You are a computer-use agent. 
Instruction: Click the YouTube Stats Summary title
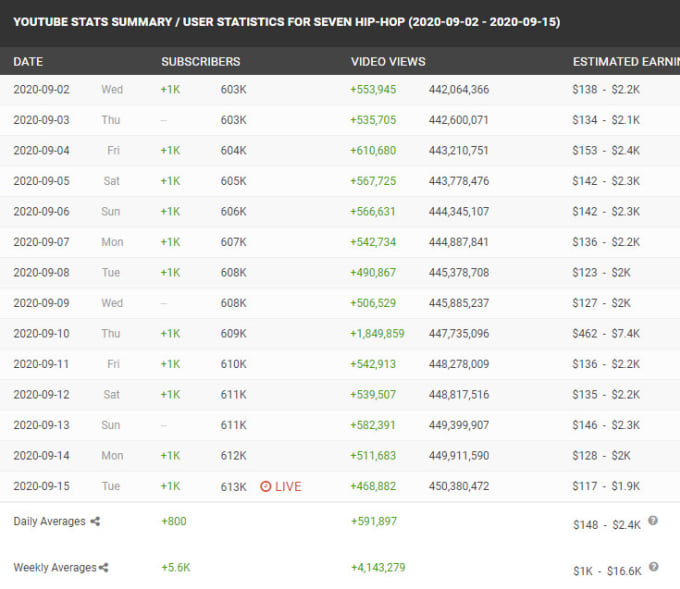pos(287,22)
